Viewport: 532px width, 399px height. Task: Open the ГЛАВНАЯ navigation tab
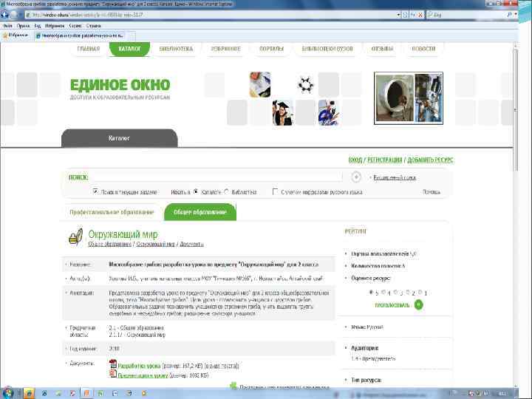coord(89,49)
